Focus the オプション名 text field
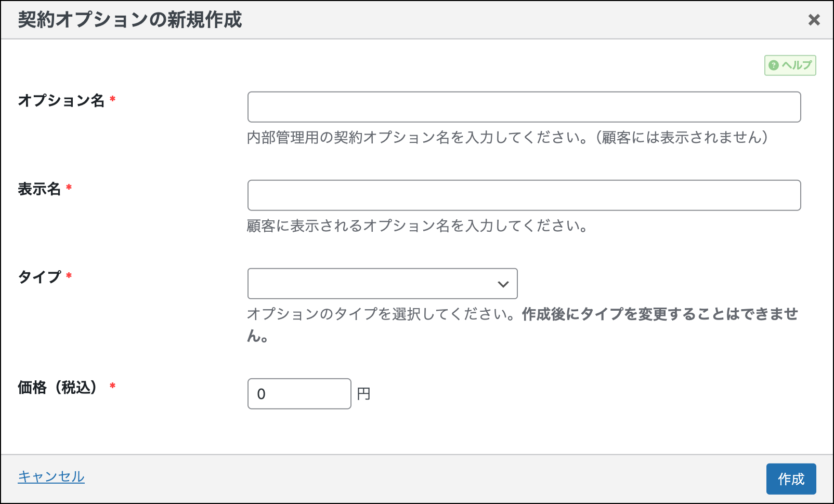 click(x=524, y=107)
